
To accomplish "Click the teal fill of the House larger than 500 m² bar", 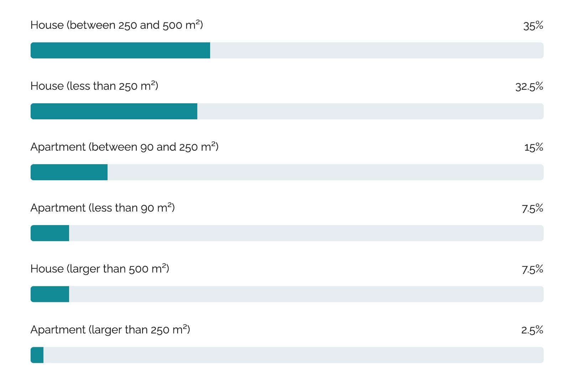I will point(50,294).
